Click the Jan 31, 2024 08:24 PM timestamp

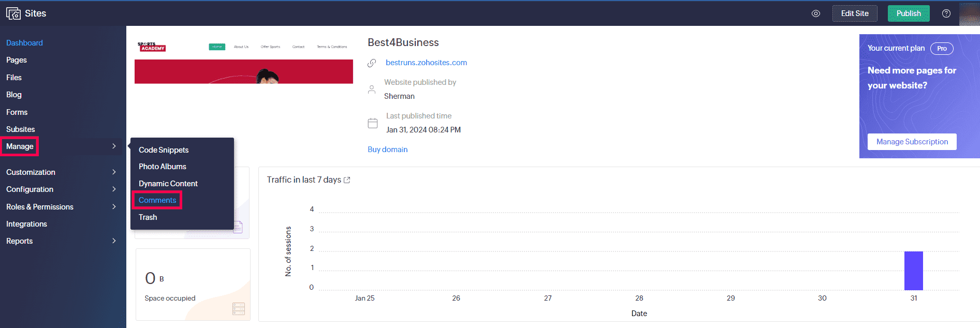pos(423,130)
